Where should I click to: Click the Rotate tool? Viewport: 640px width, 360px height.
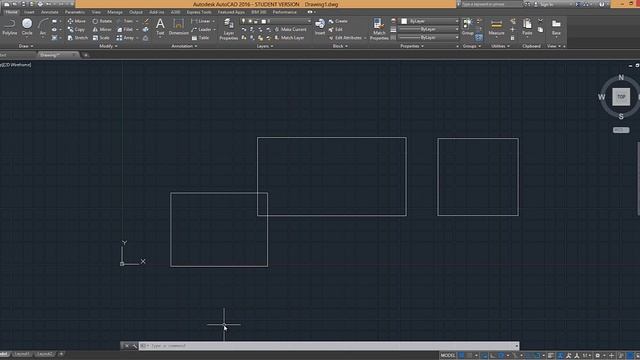pyautogui.click(x=102, y=21)
